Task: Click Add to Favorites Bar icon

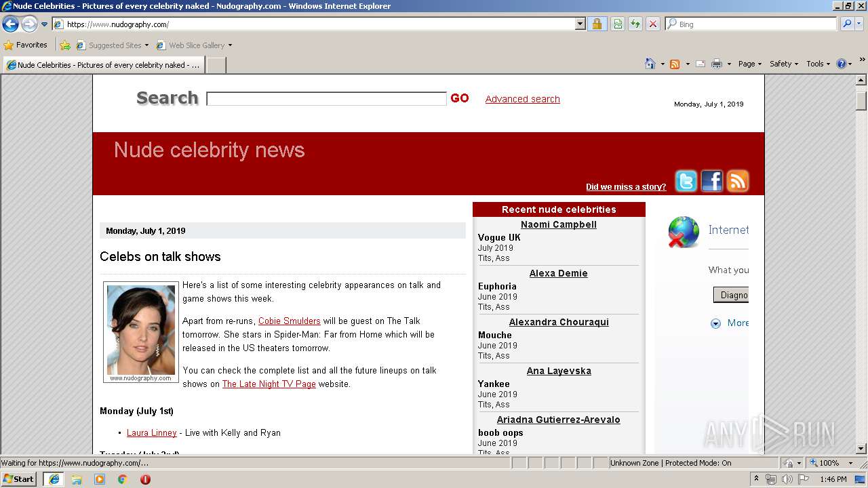Action: pos(65,45)
